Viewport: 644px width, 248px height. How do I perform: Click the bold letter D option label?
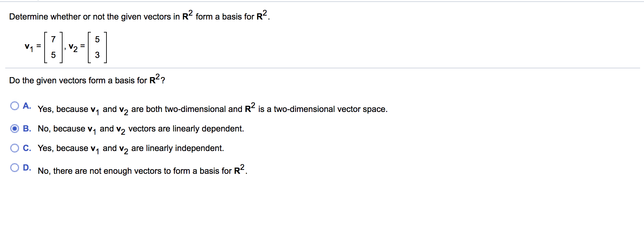[x=27, y=167]
